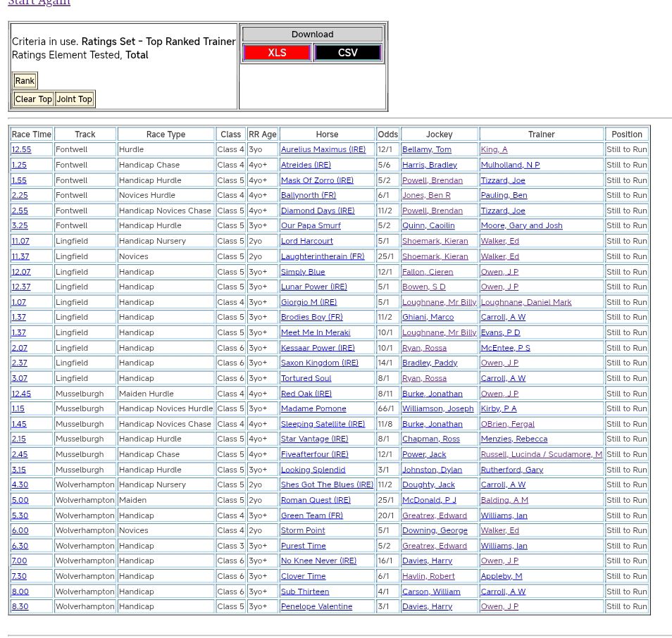Open the 11.07 Lingfield race time link
672x638 pixels.
[20, 241]
